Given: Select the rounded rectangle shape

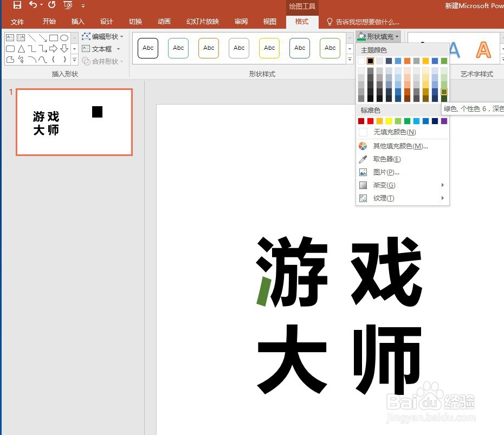Looking at the screenshot, I should pos(10,49).
